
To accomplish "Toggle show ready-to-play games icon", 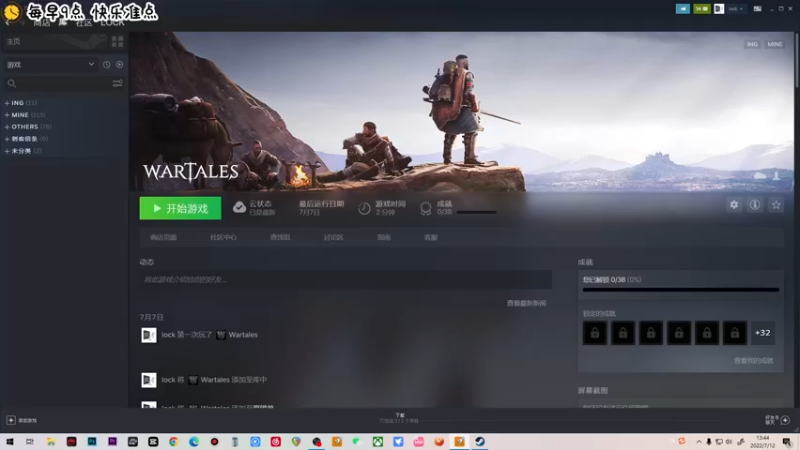I will coord(119,65).
